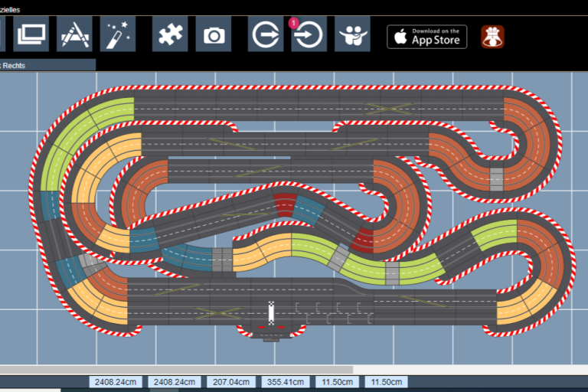Take a snapshot with the camera icon

214,34
